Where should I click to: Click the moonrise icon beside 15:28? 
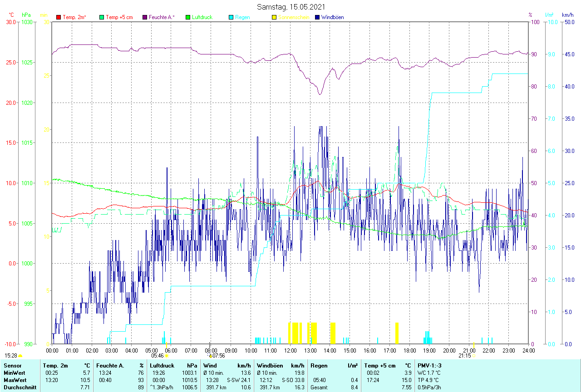pyautogui.click(x=20, y=356)
